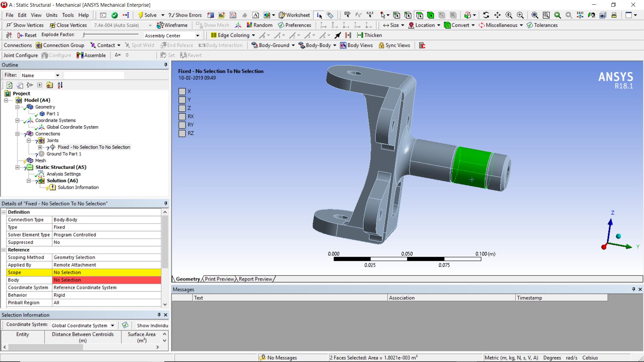Click the Show Errors button
Viewport: 644px width, 362px height.
pyautogui.click(x=185, y=15)
